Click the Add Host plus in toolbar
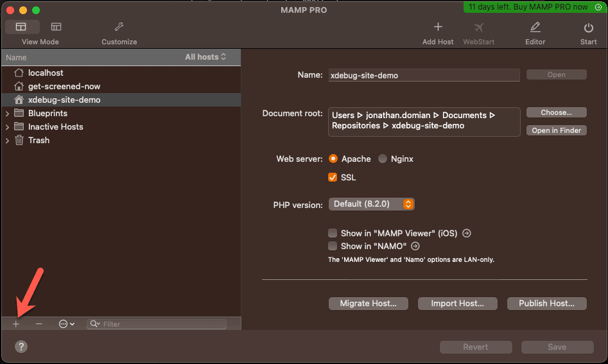608x364 pixels. (438, 27)
